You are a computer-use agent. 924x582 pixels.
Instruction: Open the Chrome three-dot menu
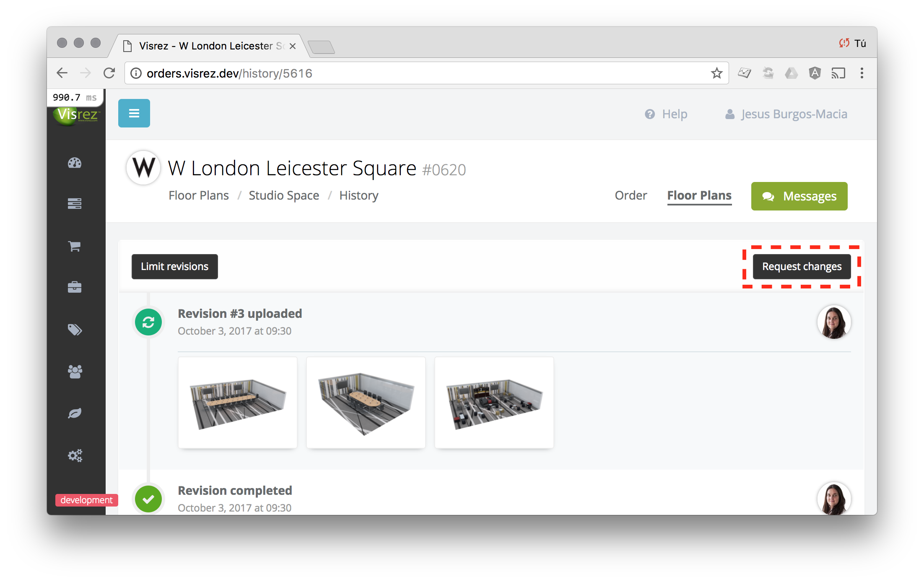point(862,73)
